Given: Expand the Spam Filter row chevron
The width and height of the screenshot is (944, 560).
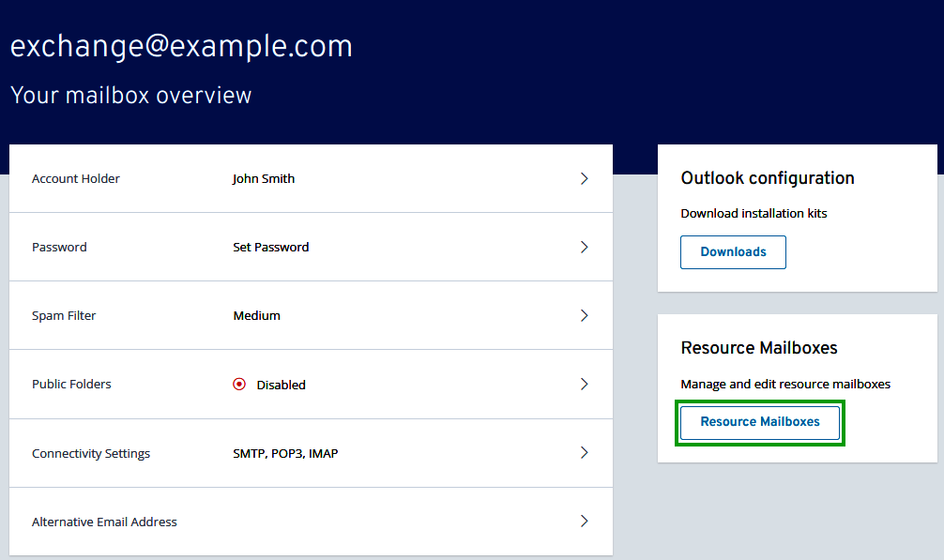Looking at the screenshot, I should [584, 315].
